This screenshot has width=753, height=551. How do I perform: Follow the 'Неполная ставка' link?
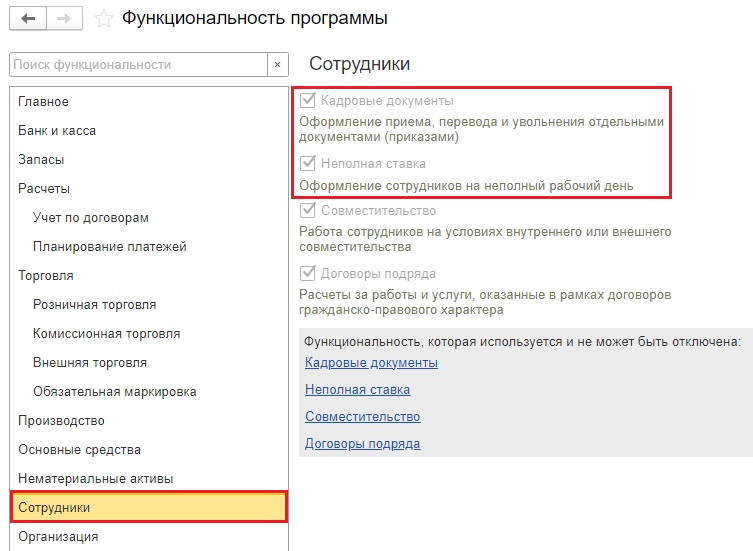[358, 390]
